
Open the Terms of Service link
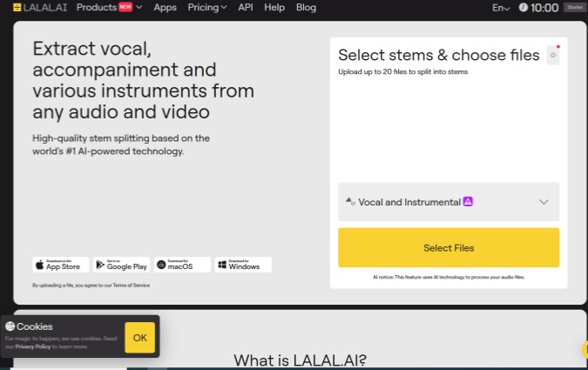pos(132,286)
